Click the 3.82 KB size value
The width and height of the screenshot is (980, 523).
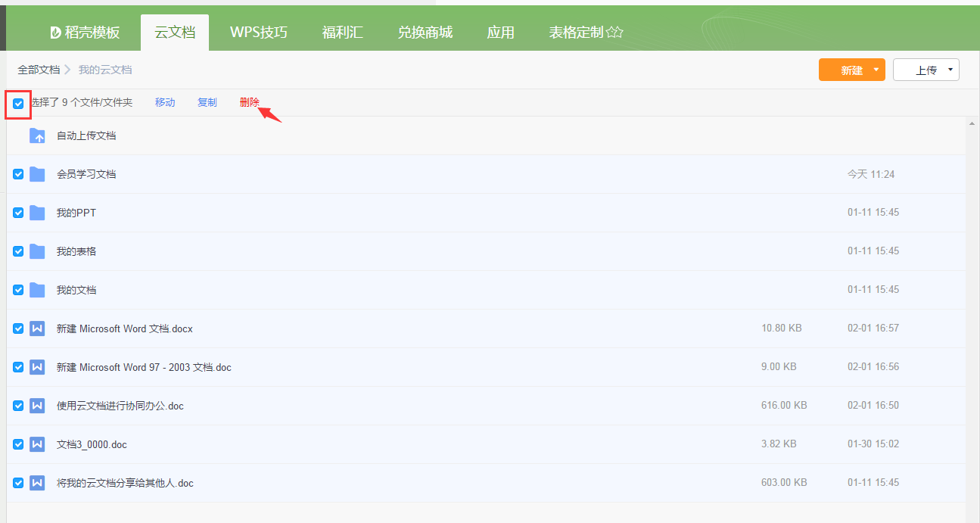(x=779, y=444)
